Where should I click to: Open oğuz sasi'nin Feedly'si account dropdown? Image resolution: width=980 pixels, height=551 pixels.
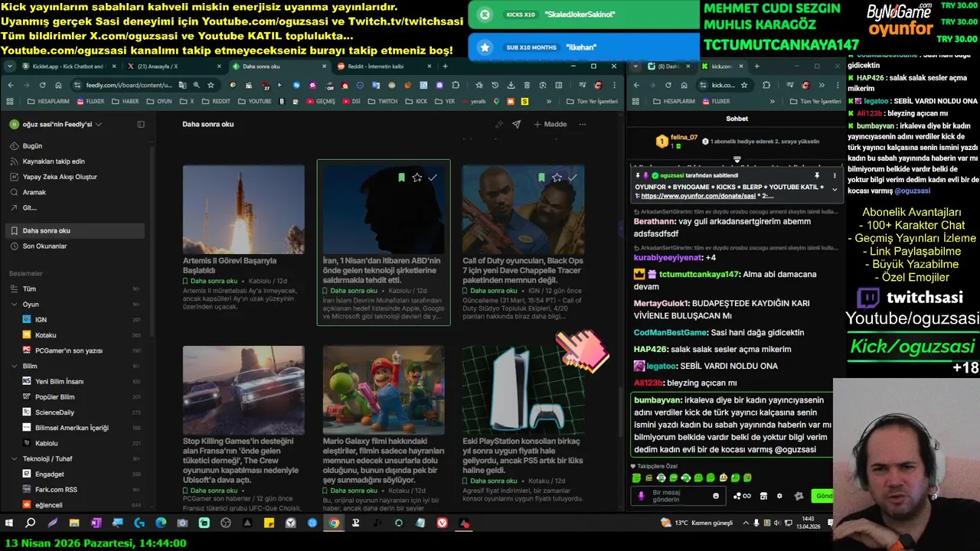[56, 124]
